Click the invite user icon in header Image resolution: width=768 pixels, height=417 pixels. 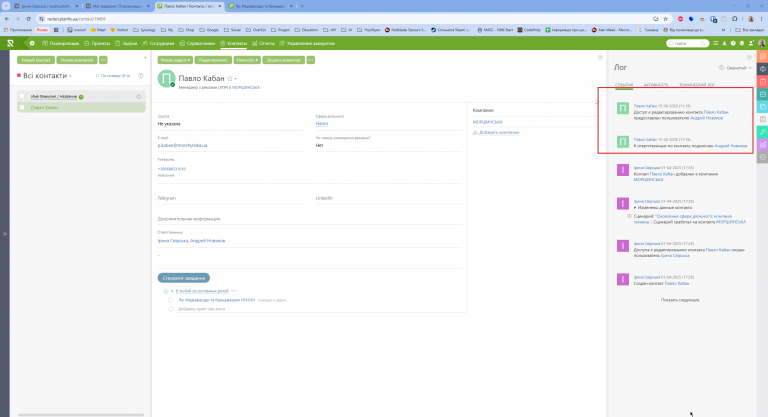[751, 43]
